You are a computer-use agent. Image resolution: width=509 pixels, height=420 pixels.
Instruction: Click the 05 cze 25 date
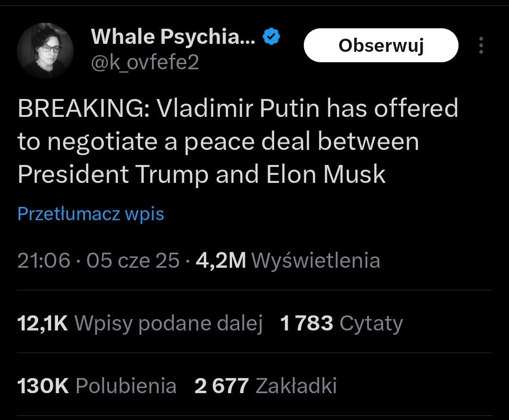(133, 261)
